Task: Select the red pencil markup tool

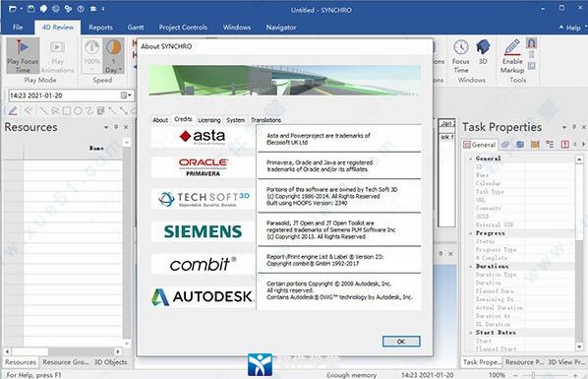Action: [13, 111]
